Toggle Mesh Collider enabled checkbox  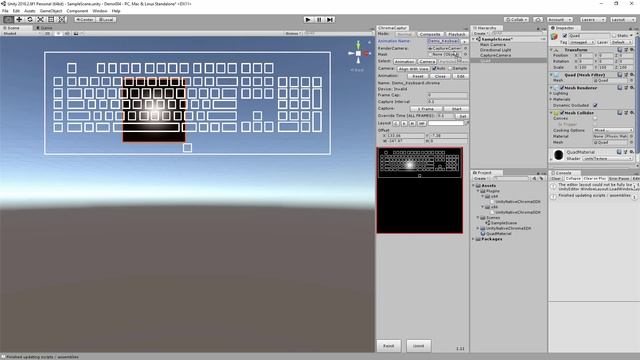[x=562, y=113]
